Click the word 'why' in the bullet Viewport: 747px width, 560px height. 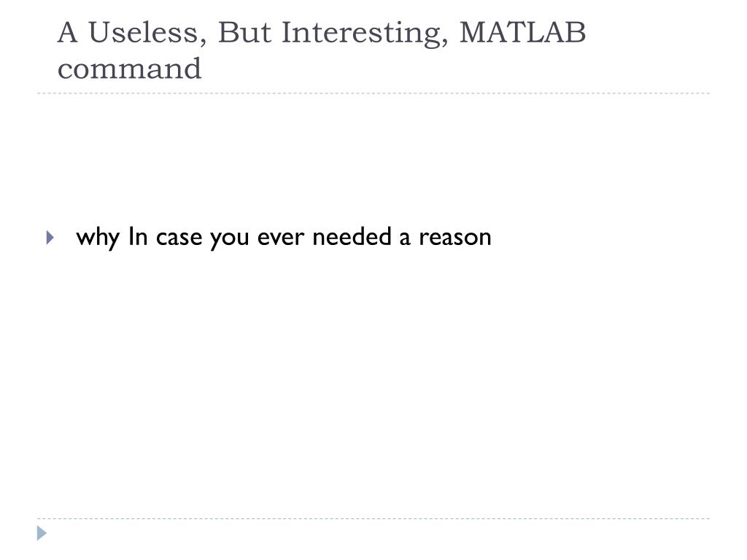98,238
